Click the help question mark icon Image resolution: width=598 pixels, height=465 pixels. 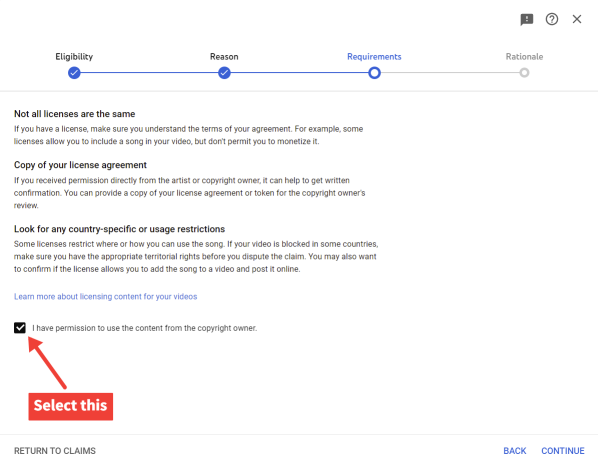coord(551,19)
